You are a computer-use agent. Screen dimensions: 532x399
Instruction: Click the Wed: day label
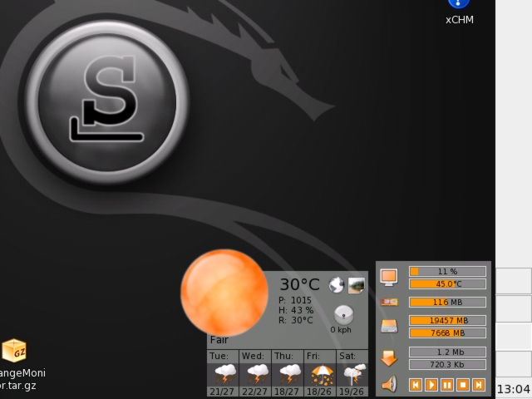[x=253, y=356]
